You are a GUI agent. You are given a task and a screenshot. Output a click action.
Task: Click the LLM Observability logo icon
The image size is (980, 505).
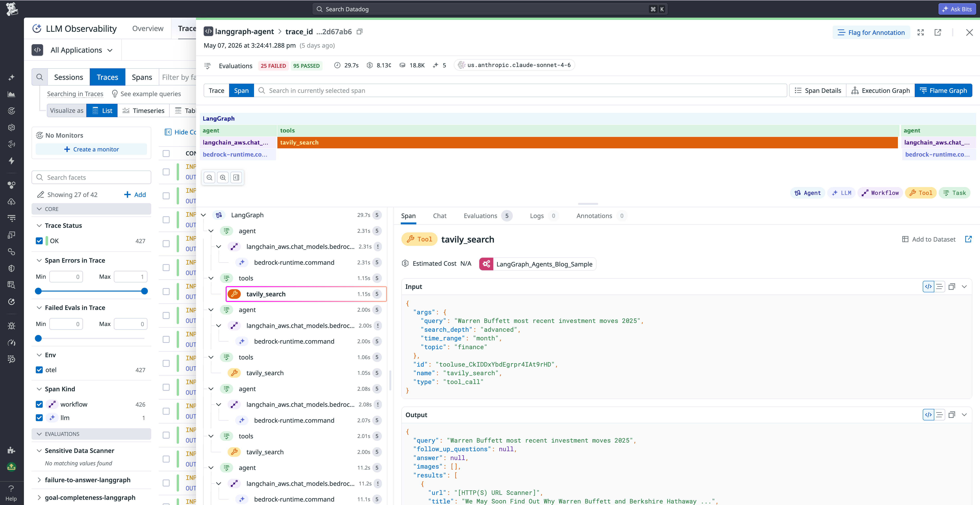click(x=37, y=29)
